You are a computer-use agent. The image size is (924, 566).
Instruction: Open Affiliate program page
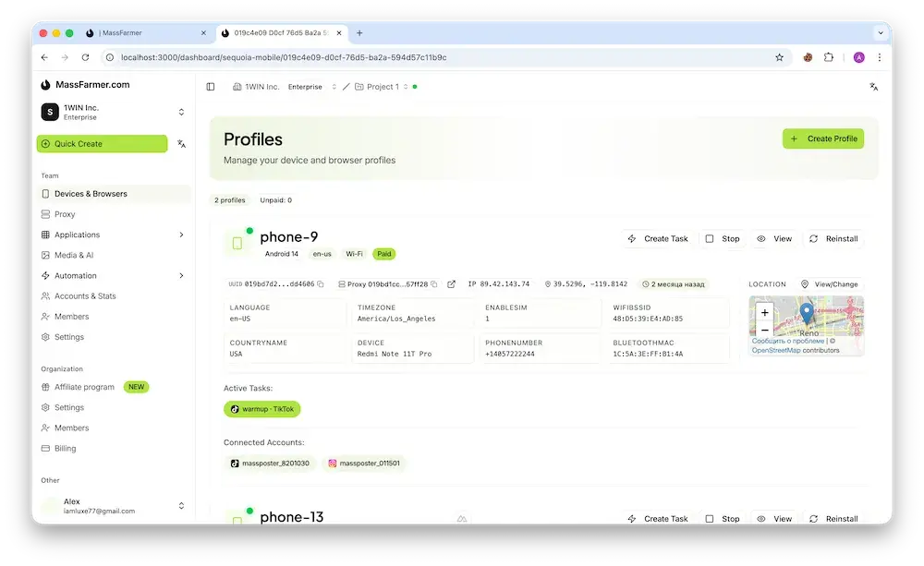114,387
